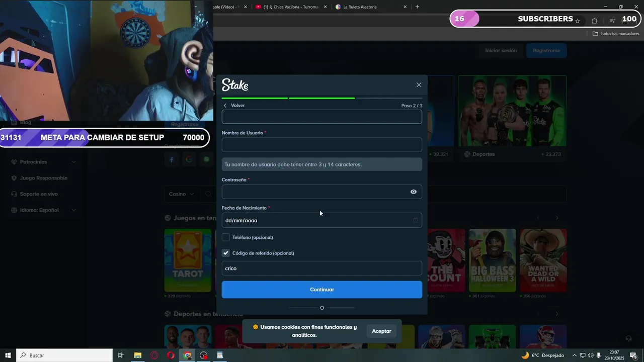Edit the referral code field containing crico
This screenshot has width=644, height=362.
point(322,268)
